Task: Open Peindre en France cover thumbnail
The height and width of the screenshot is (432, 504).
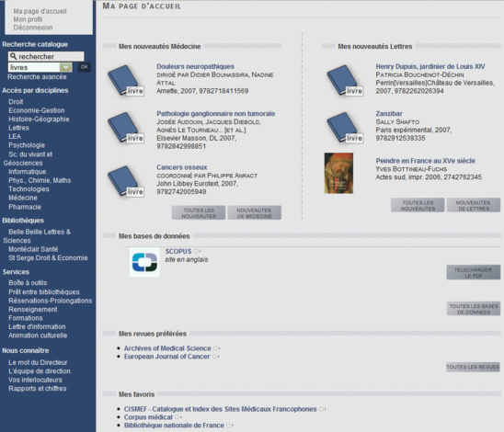Action: pyautogui.click(x=338, y=173)
